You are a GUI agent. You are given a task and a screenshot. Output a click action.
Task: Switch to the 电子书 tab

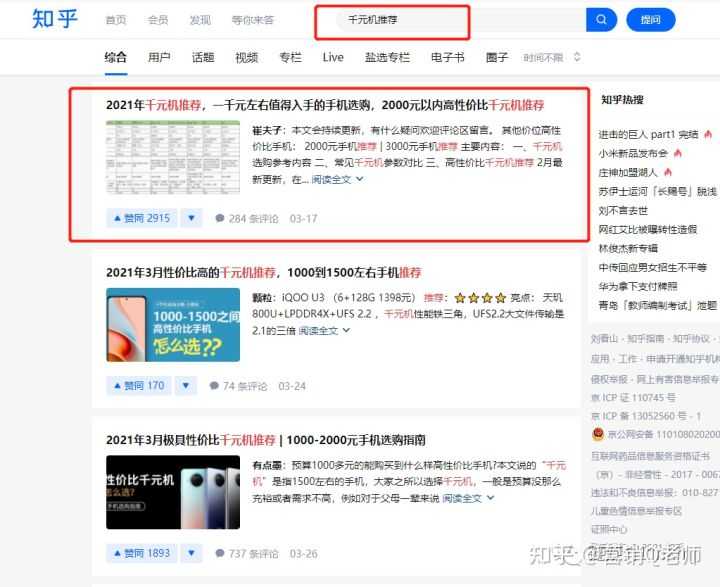[x=448, y=57]
